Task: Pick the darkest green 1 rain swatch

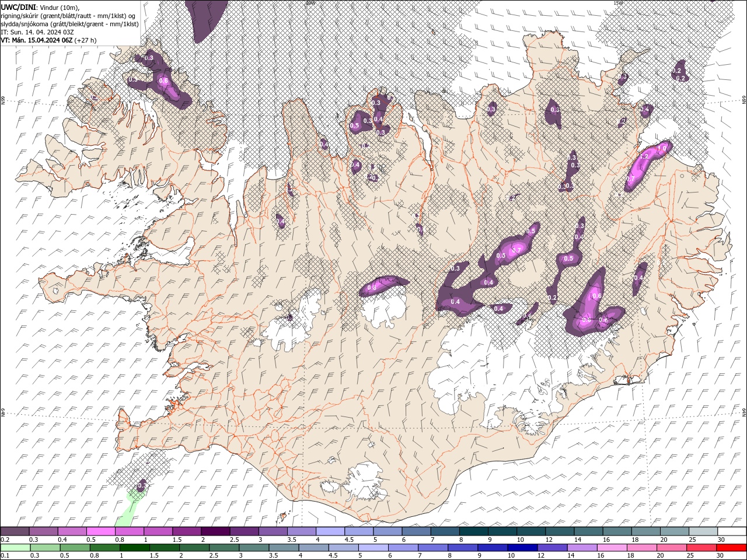Action: [135, 548]
